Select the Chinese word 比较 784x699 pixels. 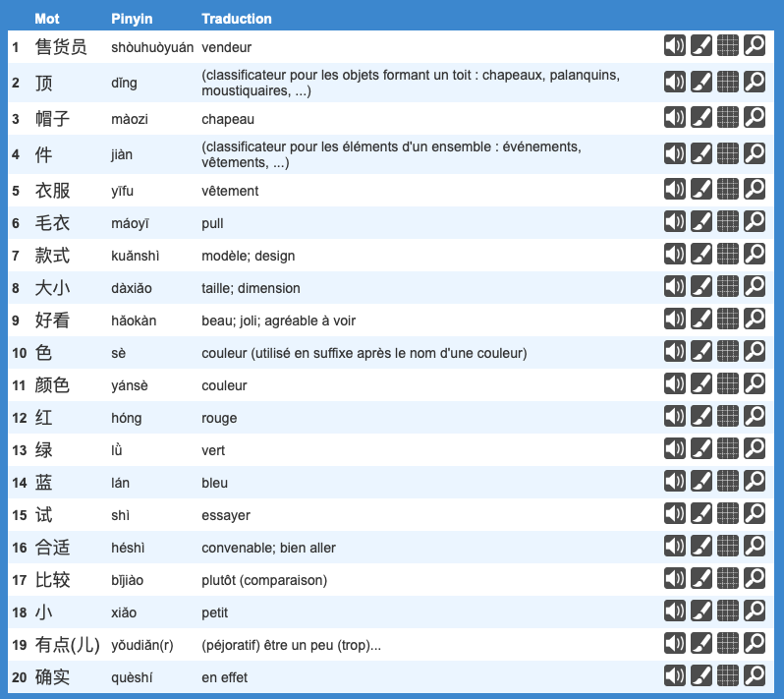click(53, 580)
